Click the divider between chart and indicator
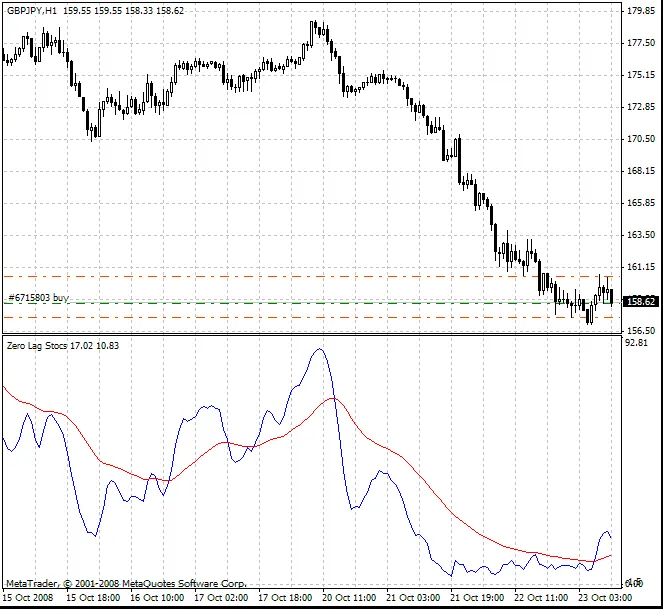The width and height of the screenshot is (663, 609). click(310, 335)
